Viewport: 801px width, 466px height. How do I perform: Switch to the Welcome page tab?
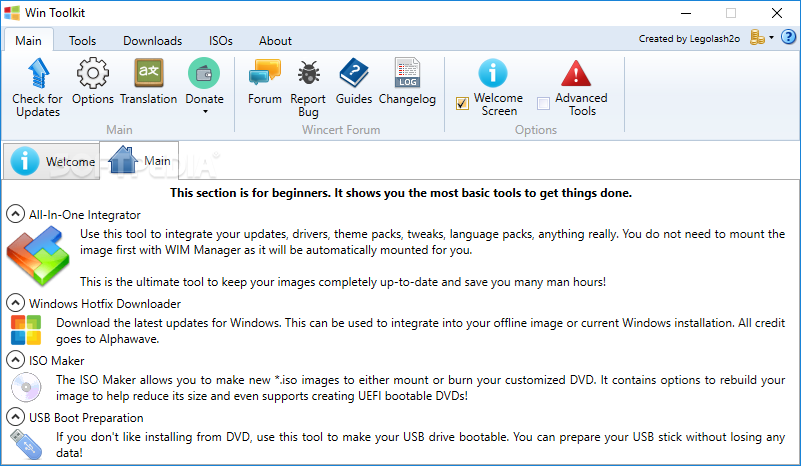pos(52,161)
